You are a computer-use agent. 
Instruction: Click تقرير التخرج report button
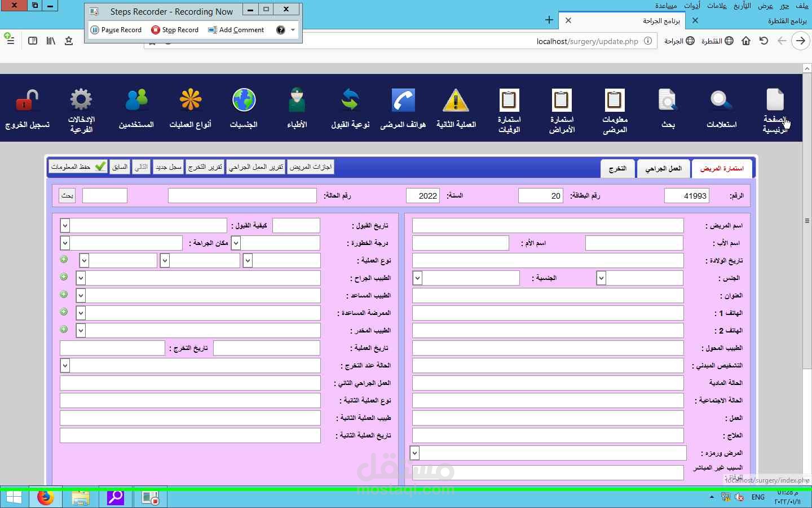click(x=205, y=167)
